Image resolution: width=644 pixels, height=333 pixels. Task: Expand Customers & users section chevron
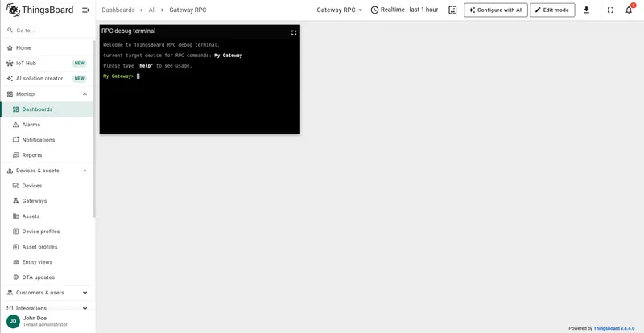pos(85,293)
